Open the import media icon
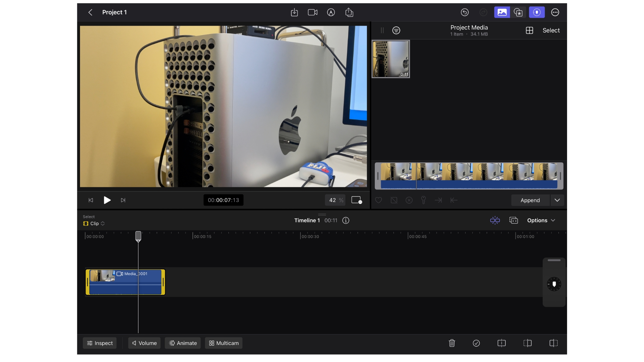Viewport: 644px width, 362px height. coord(294,12)
